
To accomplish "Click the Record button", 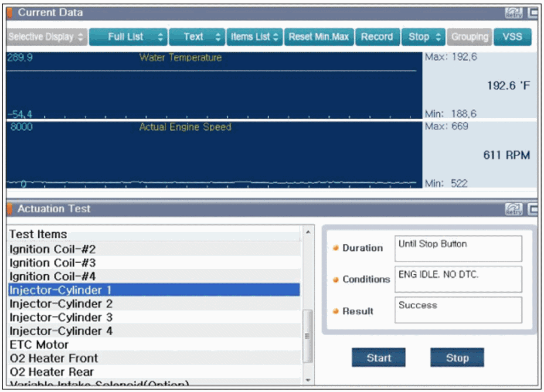I will (377, 37).
